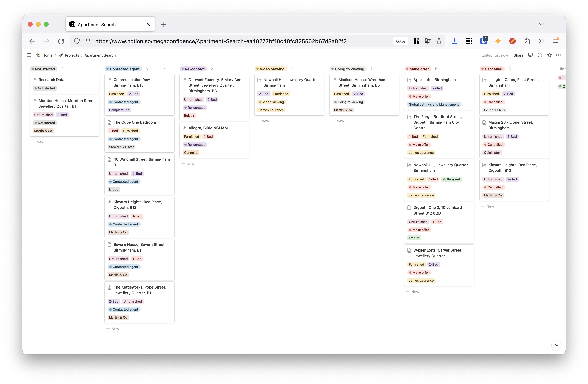Click the Make offer column status tag
This screenshot has height=384, width=588.
[418, 69]
